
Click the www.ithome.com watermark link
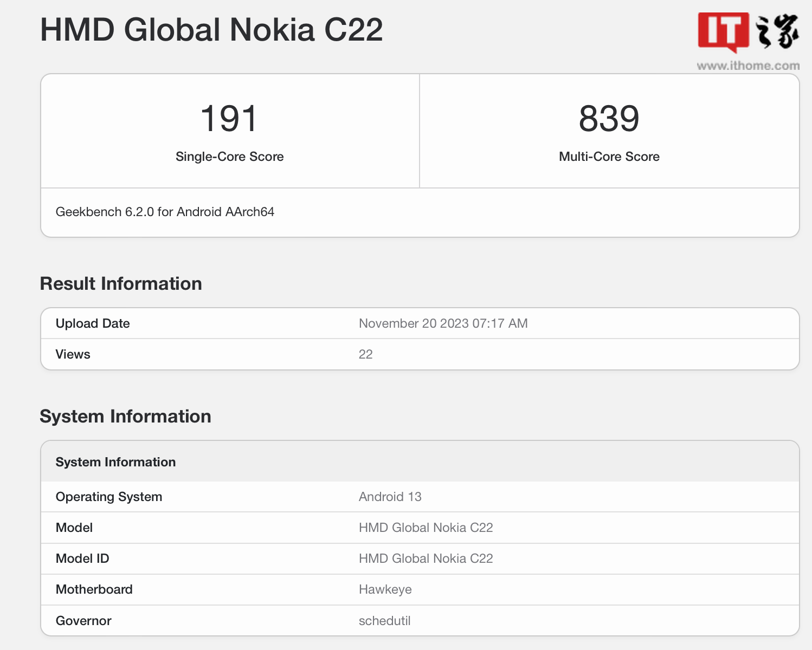tap(748, 66)
